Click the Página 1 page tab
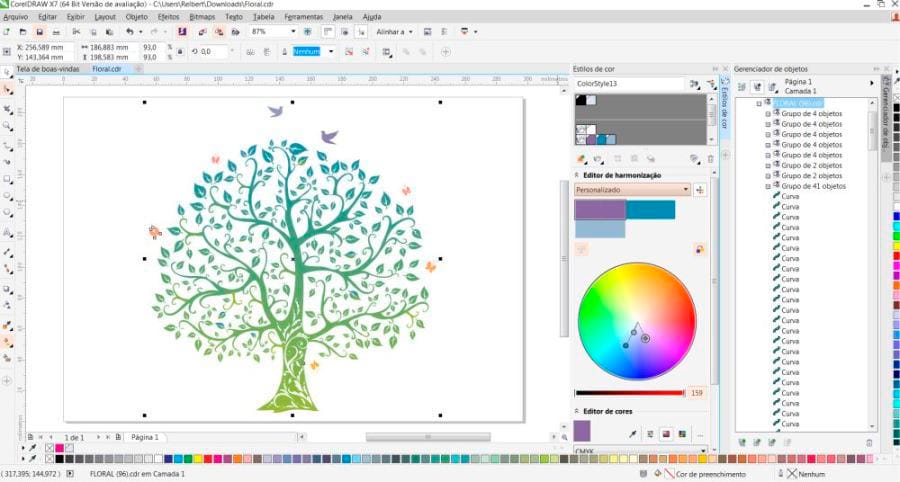The height and width of the screenshot is (482, 900). [x=145, y=437]
